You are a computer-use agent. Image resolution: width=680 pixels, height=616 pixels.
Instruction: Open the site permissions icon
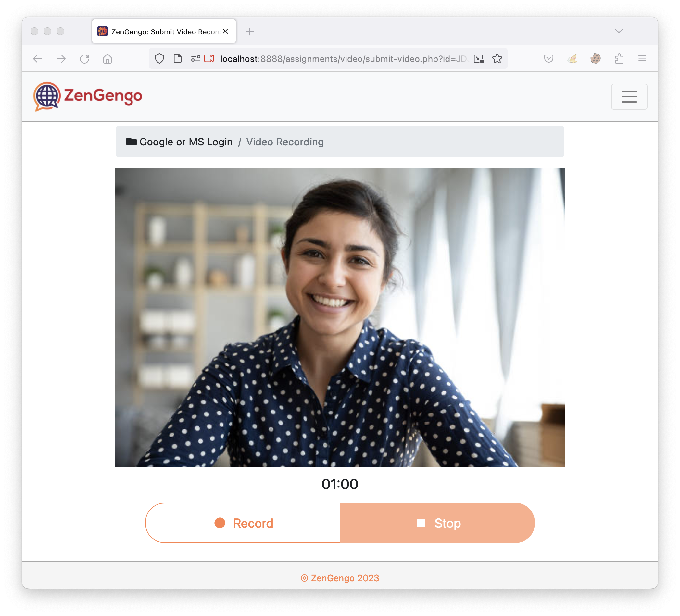coord(195,59)
